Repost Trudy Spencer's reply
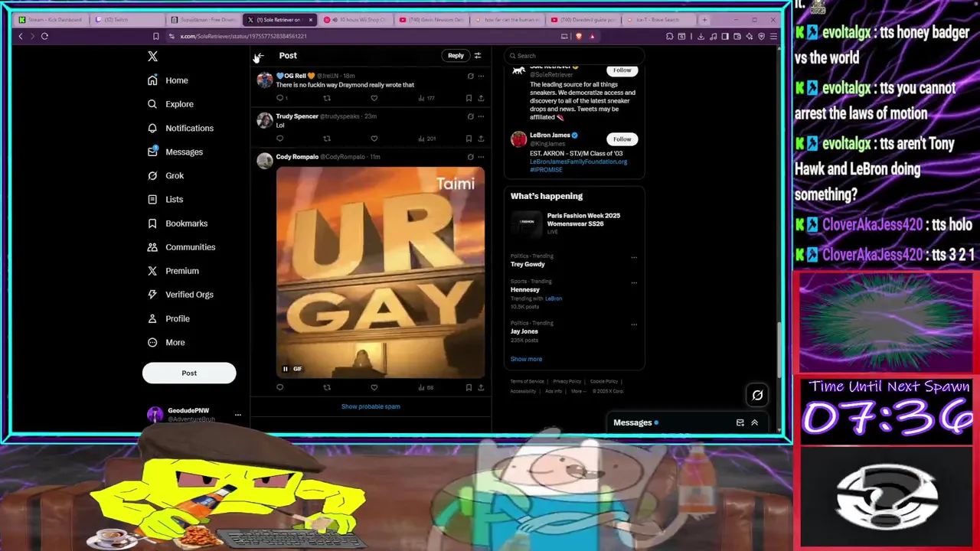 point(327,139)
